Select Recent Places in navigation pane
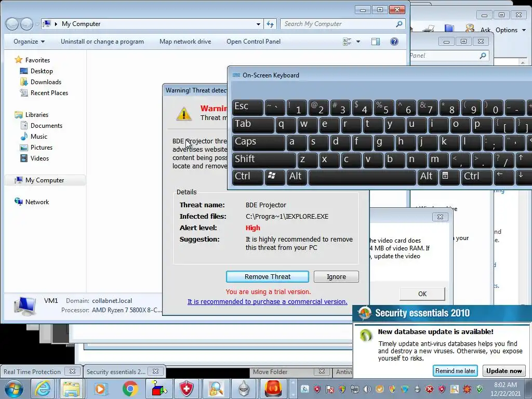 click(x=49, y=93)
